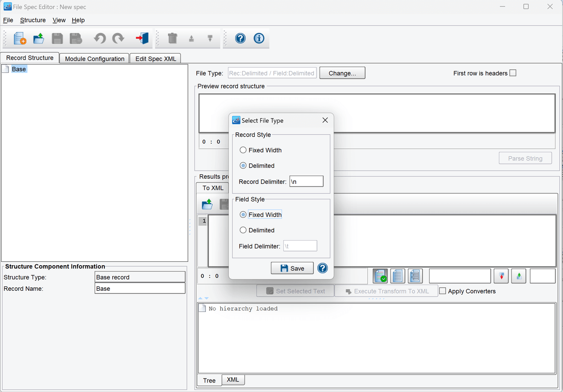Image resolution: width=563 pixels, height=392 pixels.
Task: Move selected item up
Action: pos(191,39)
